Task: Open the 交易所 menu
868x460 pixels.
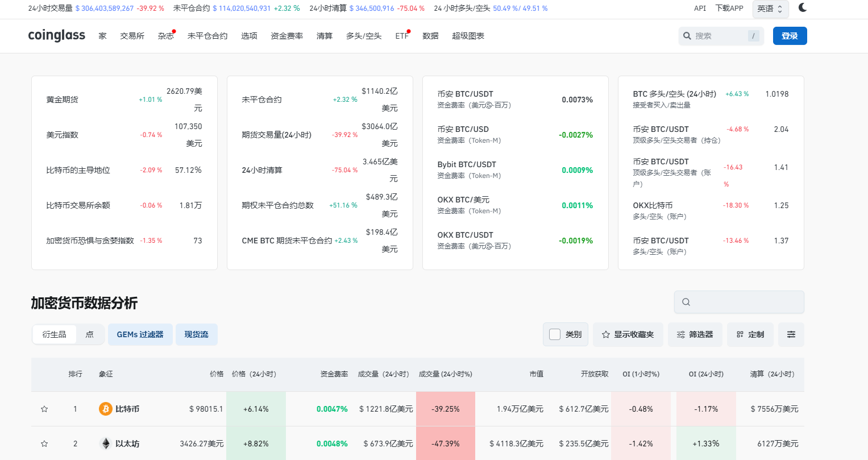Action: click(x=132, y=36)
